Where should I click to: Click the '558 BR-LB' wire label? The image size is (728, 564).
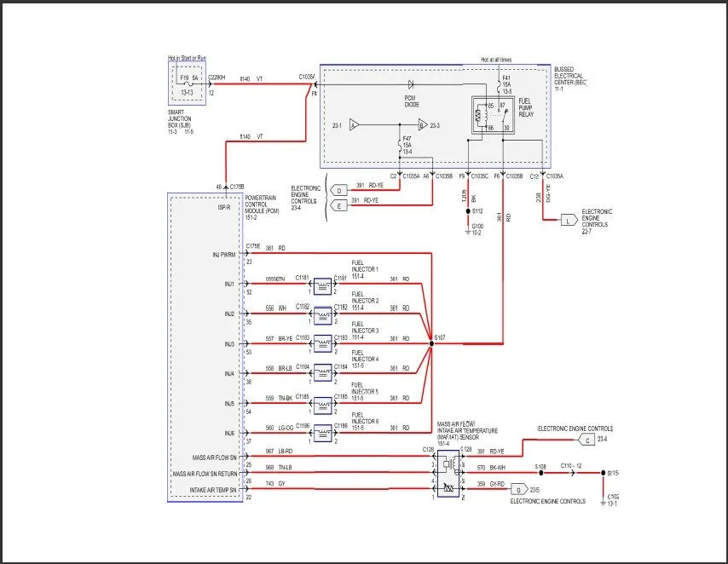[279, 368]
